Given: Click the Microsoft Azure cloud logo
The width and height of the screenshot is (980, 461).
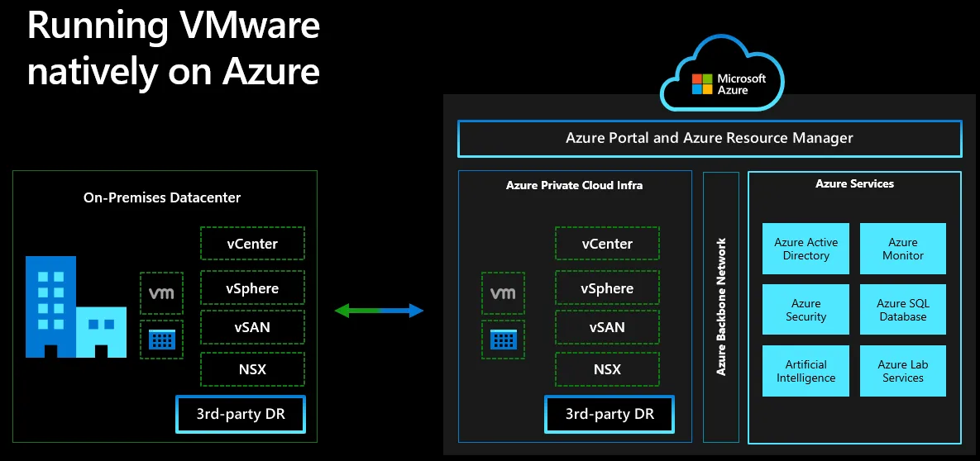Looking at the screenshot, I should tap(722, 74).
